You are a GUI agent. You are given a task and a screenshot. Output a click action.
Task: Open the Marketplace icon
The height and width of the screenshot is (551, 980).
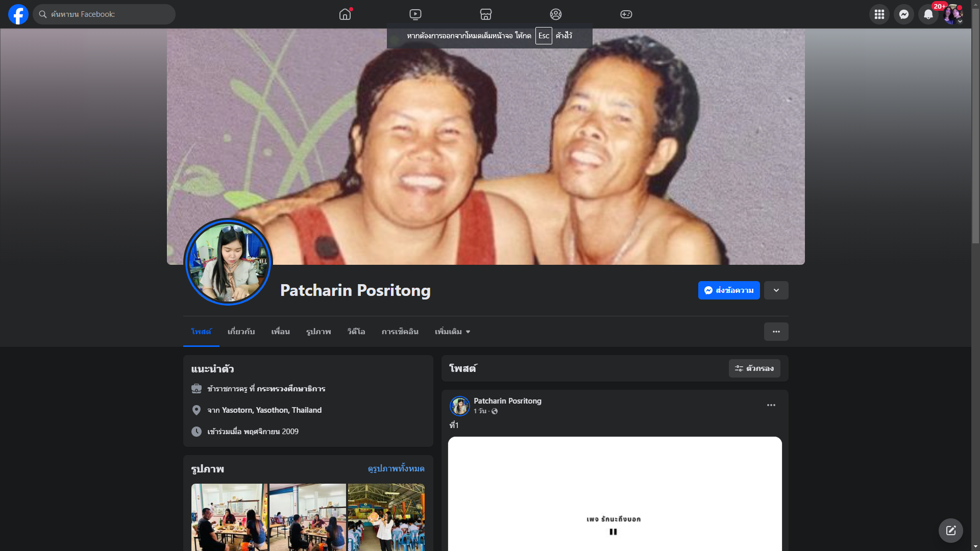tap(486, 14)
